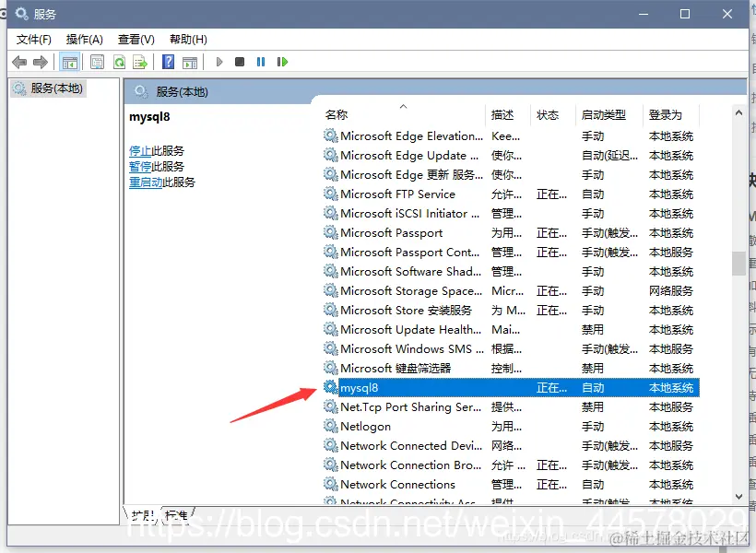The height and width of the screenshot is (553, 756).
Task: Click the scrollbar down arrow of services list
Action: [738, 496]
